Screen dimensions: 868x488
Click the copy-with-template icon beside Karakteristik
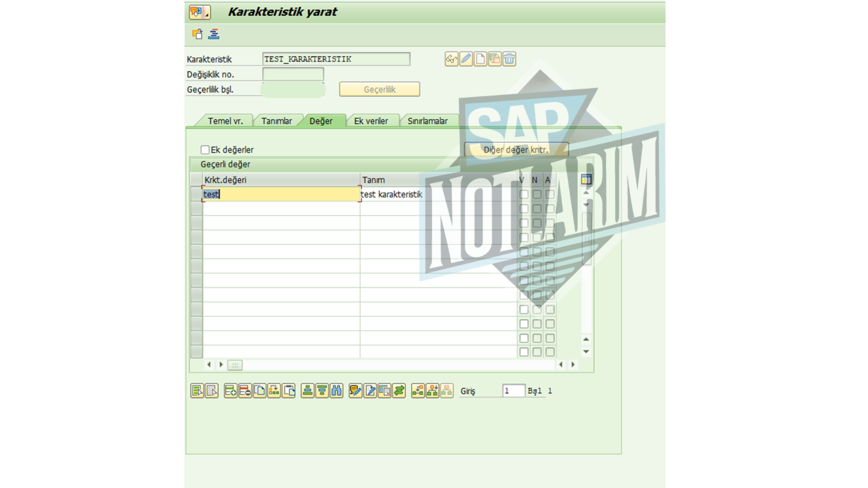click(x=495, y=59)
